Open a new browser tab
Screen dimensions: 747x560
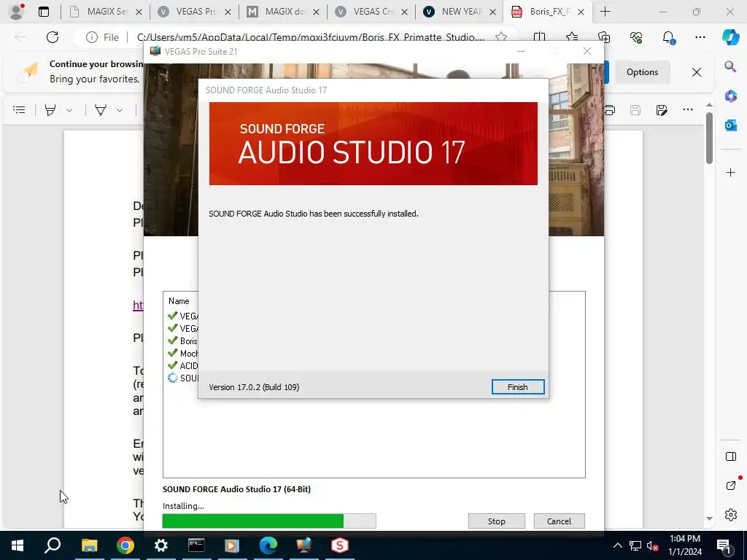(605, 12)
